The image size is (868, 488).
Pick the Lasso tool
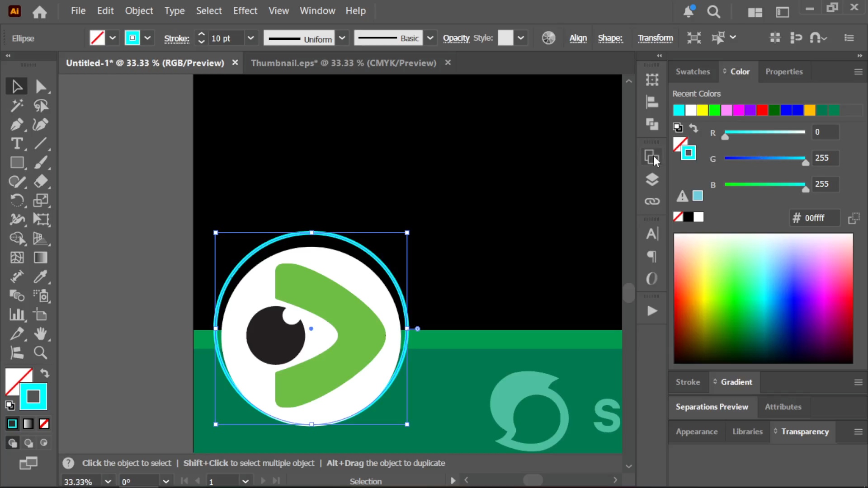(41, 106)
